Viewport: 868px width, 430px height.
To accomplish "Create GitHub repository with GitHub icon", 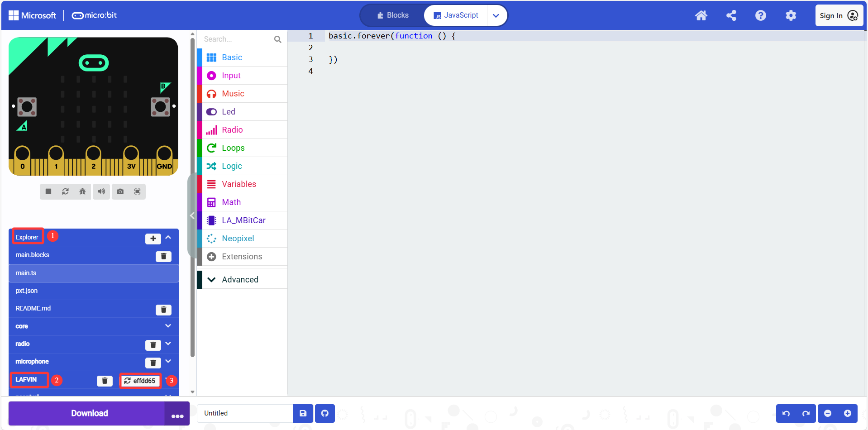I will 325,413.
